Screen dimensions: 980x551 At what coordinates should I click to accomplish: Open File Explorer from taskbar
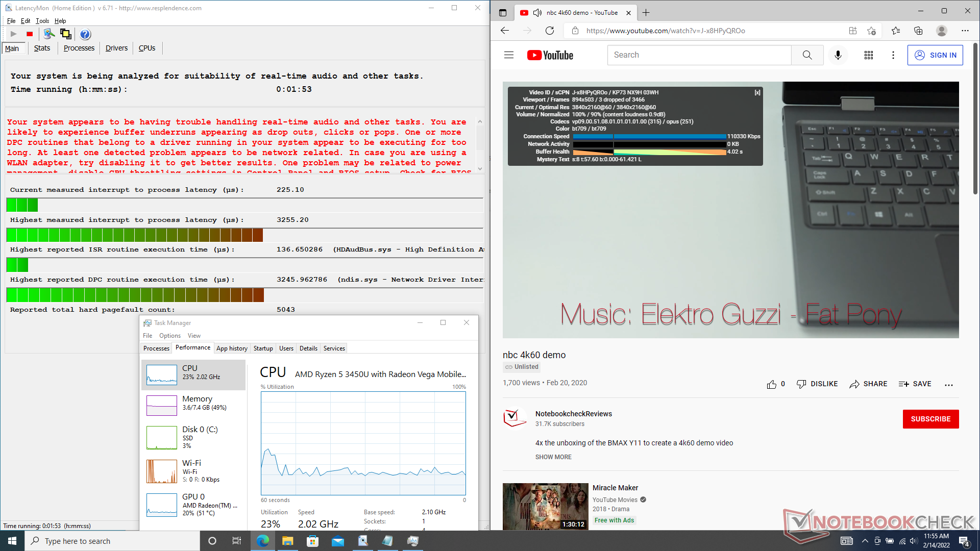click(288, 541)
